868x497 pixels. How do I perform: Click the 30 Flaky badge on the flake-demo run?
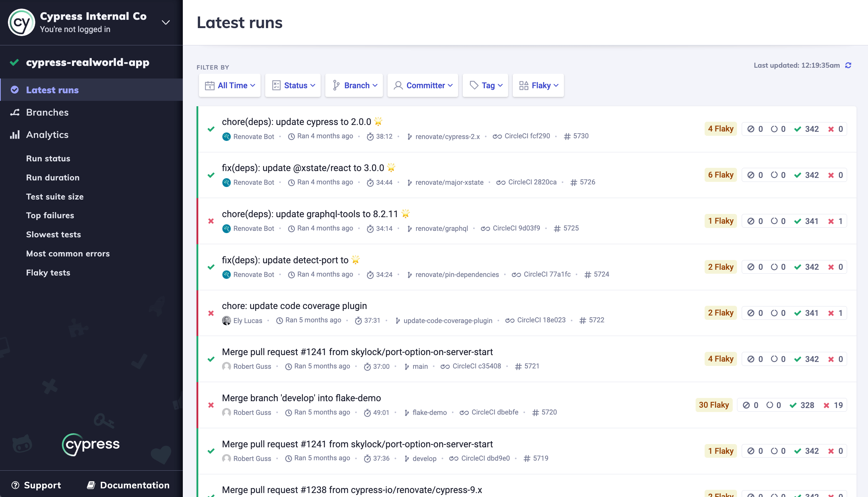pos(714,405)
